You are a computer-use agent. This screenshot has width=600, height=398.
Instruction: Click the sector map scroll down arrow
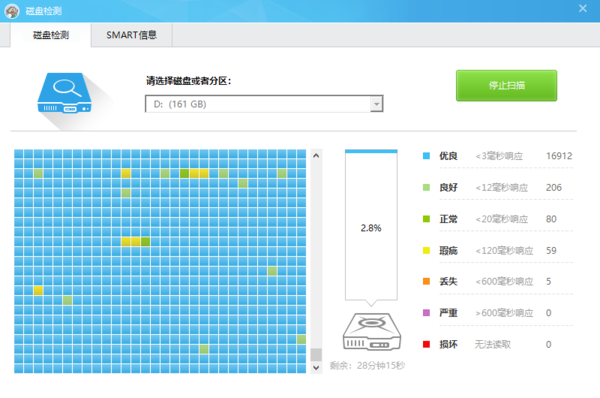click(316, 368)
